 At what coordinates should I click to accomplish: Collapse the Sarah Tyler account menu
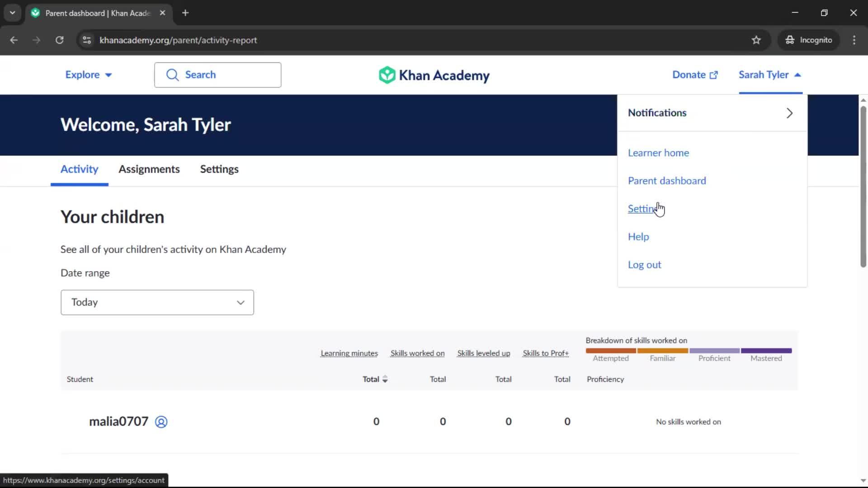tap(770, 75)
